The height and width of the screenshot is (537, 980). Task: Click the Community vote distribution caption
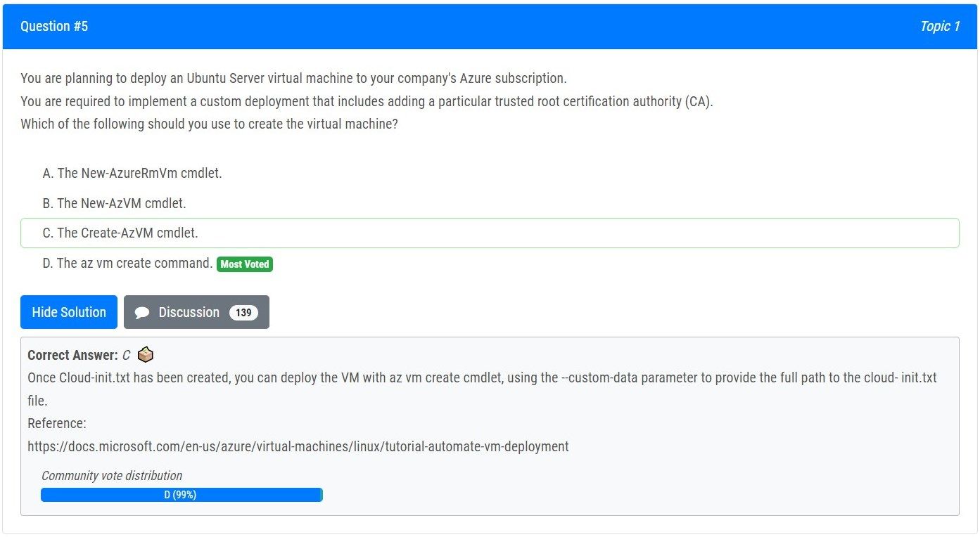(112, 476)
